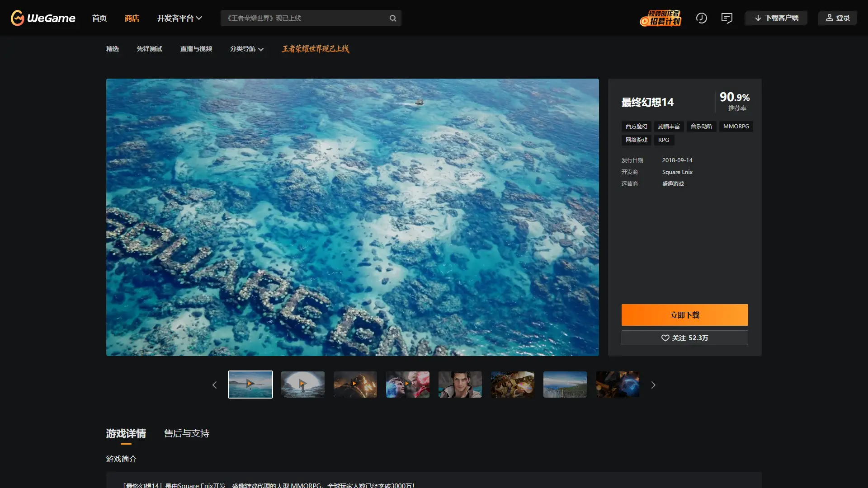
Task: Open the messages chat icon
Action: point(726,18)
